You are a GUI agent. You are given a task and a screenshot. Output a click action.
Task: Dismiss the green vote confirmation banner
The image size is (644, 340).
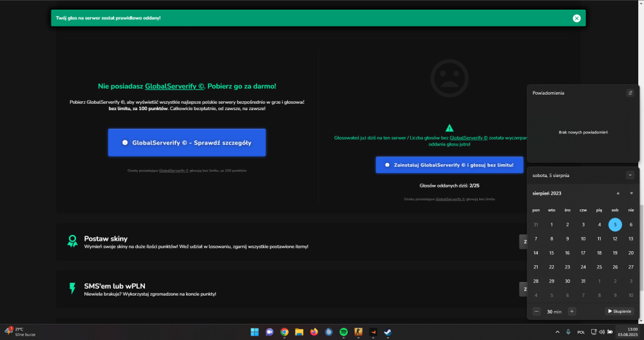tap(576, 18)
